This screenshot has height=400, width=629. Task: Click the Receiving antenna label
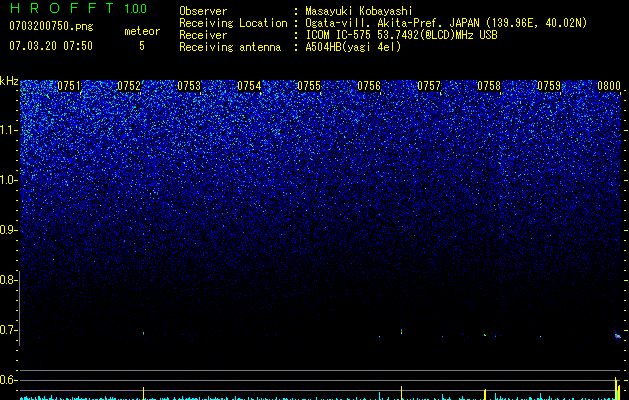pos(230,47)
